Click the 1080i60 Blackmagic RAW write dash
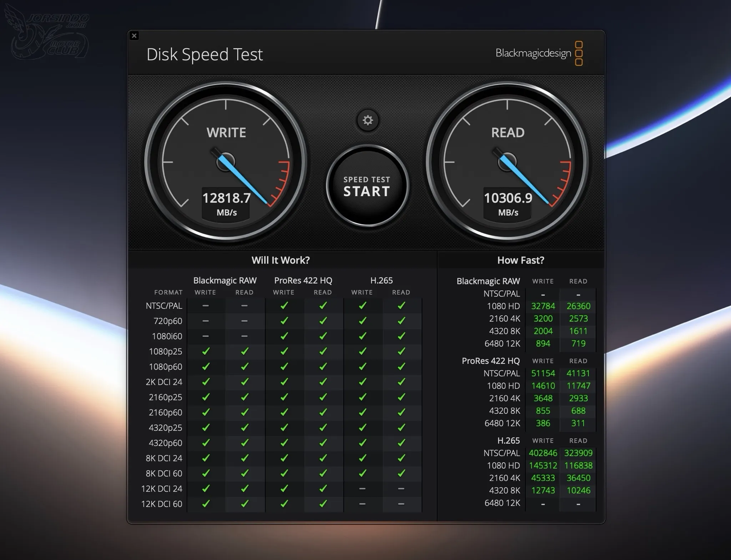This screenshot has height=560, width=731. coord(206,336)
